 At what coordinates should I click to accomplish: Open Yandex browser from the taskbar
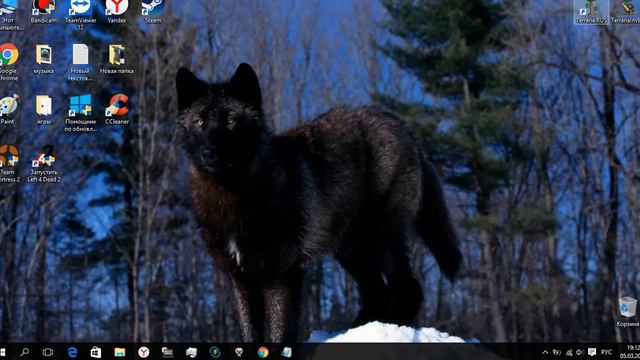click(x=143, y=352)
